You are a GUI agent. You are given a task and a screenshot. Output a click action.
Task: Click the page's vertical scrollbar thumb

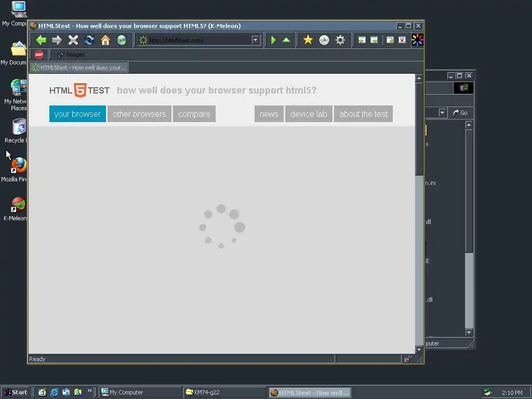(x=419, y=129)
